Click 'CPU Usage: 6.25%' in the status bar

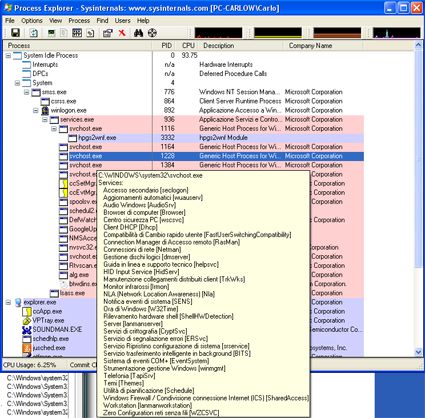coord(30,365)
